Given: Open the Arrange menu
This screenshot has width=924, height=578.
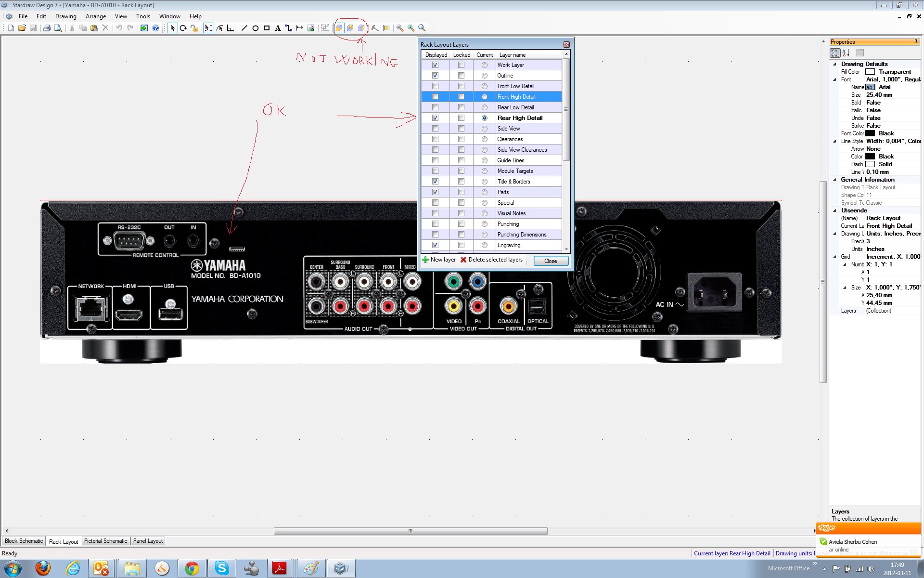Looking at the screenshot, I should point(95,16).
